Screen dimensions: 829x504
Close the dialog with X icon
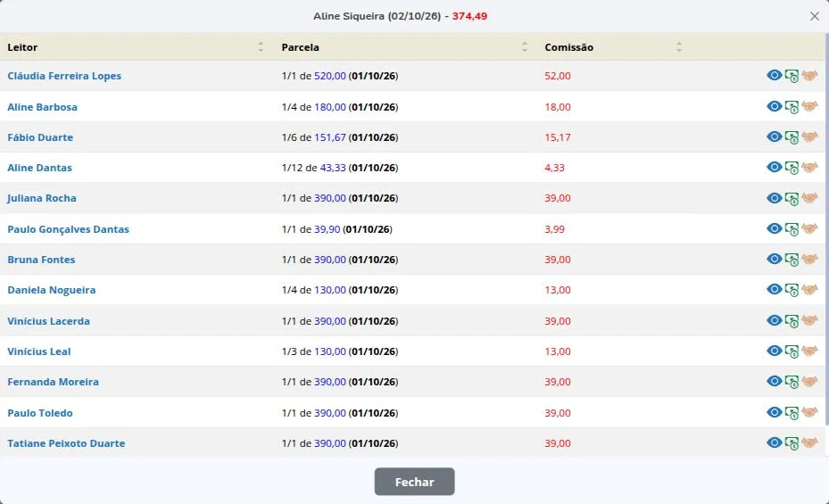pos(814,16)
